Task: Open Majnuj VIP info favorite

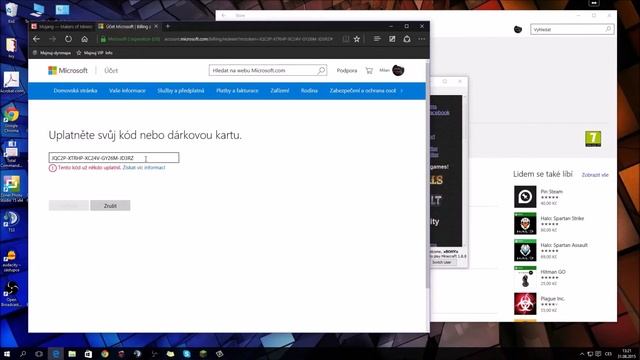Action: pos(94,53)
